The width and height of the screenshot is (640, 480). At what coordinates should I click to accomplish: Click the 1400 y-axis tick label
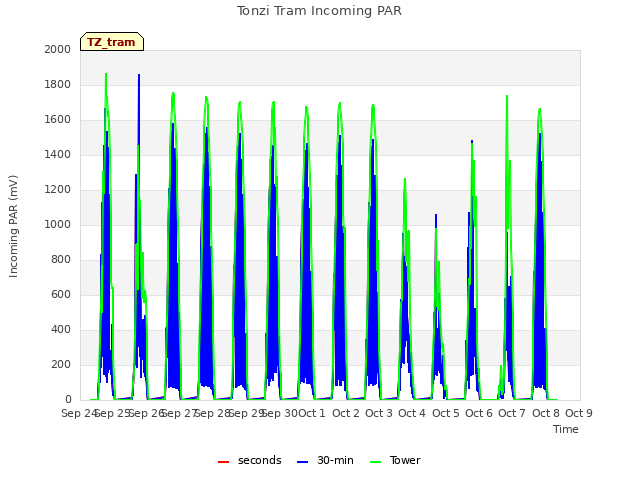(x=58, y=154)
